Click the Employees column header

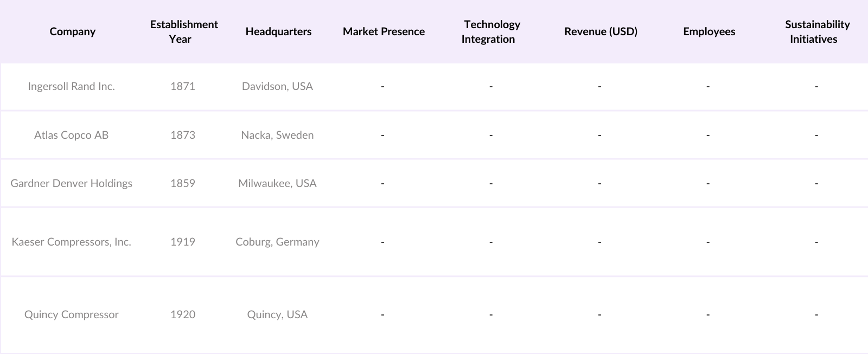tap(709, 31)
